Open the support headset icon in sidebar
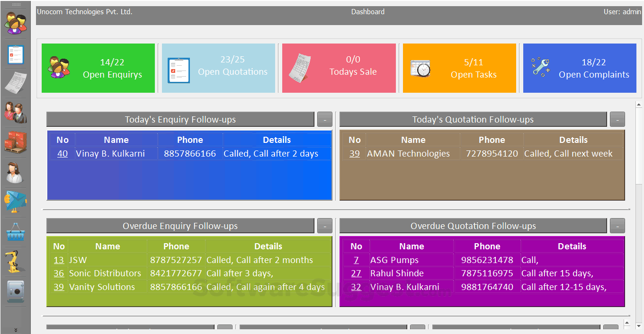This screenshot has height=334, width=644. coord(16,173)
